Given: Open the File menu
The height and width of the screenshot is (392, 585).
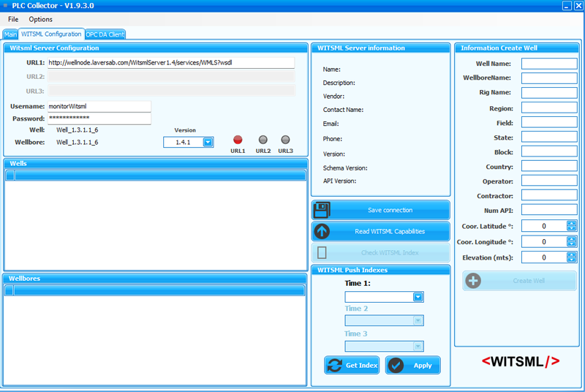Looking at the screenshot, I should [13, 19].
